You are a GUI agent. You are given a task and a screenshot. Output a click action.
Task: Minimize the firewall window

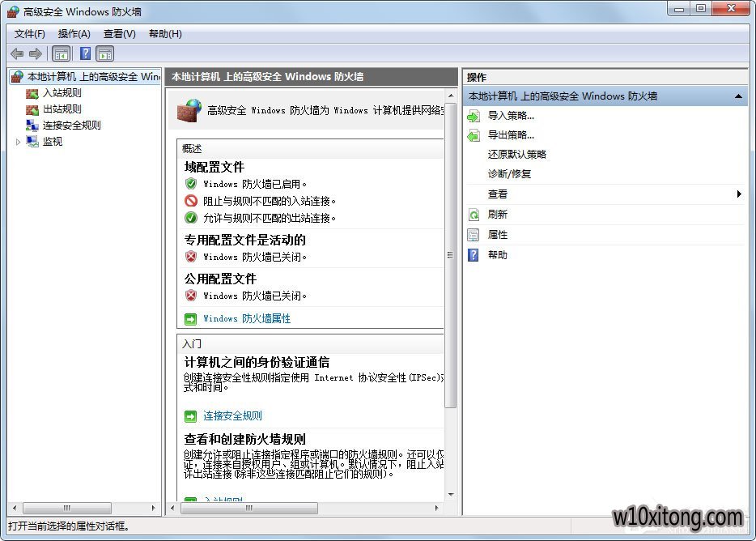679,9
